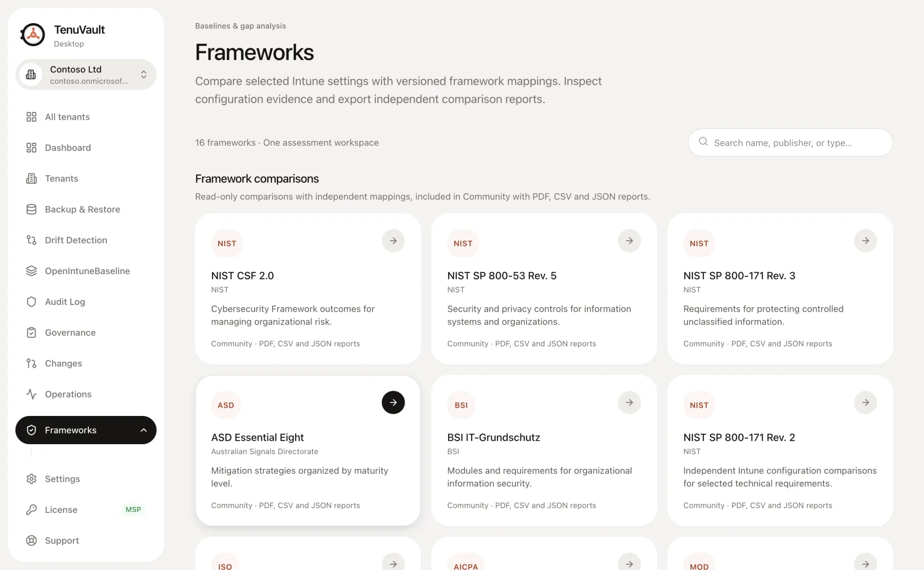Open NIST CSF 2.0 via its arrow button

pyautogui.click(x=393, y=241)
